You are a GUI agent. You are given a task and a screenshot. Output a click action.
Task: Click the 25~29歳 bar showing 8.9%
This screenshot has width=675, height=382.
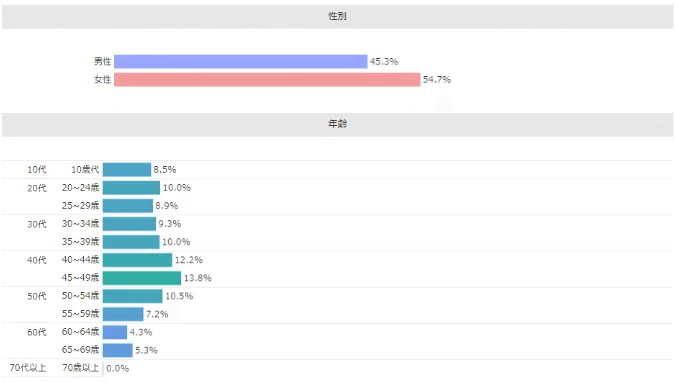[128, 206]
